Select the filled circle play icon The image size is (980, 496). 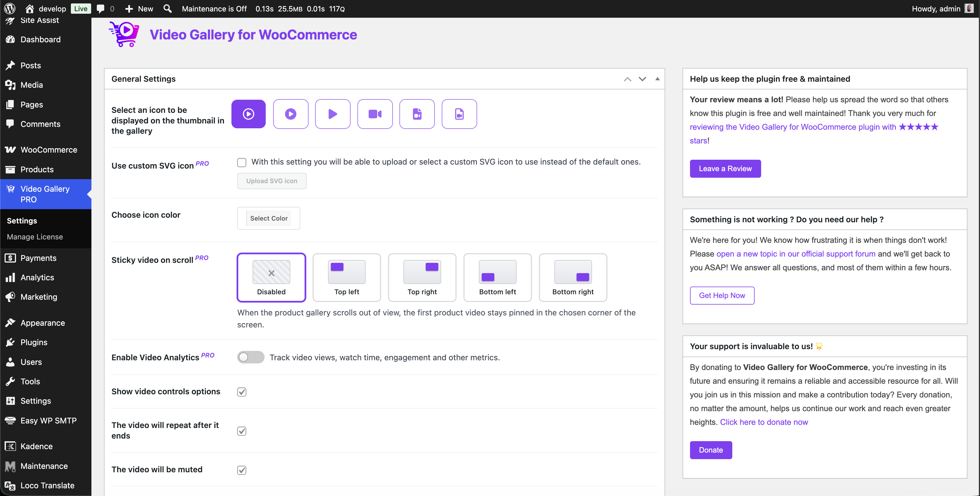291,114
